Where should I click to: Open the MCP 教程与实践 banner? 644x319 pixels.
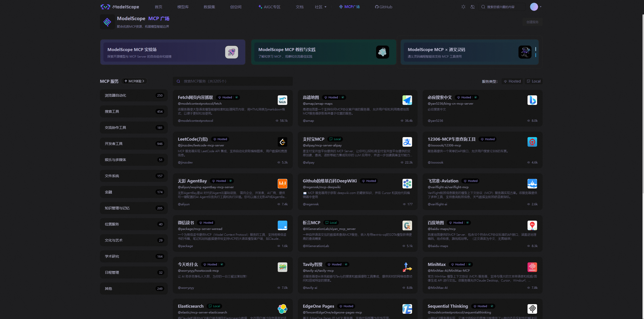(324, 52)
